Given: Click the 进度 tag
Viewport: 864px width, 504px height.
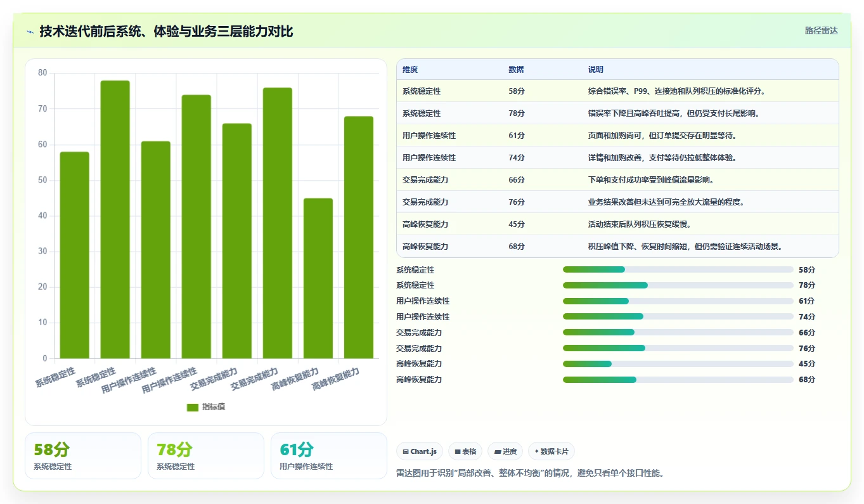Looking at the screenshot, I should (x=505, y=451).
